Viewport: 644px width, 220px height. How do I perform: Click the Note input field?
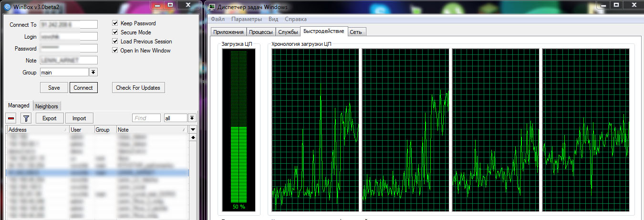(x=69, y=60)
